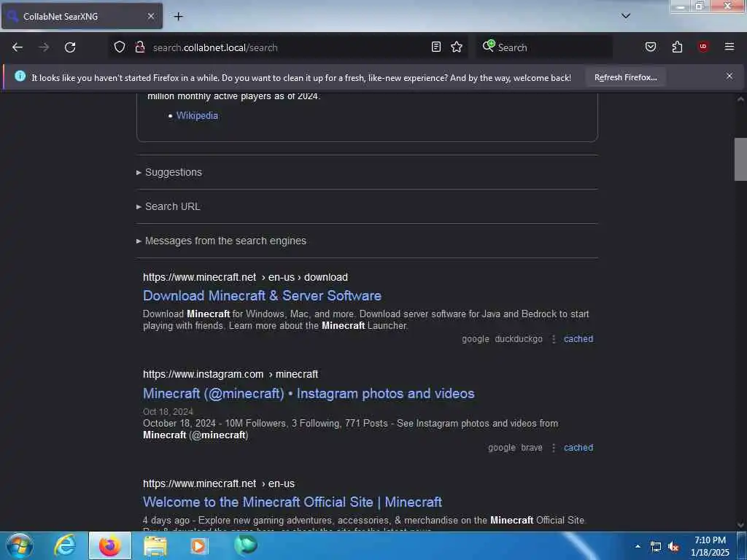Toggle reader view icon in address bar
This screenshot has height=560, width=747.
tap(436, 47)
